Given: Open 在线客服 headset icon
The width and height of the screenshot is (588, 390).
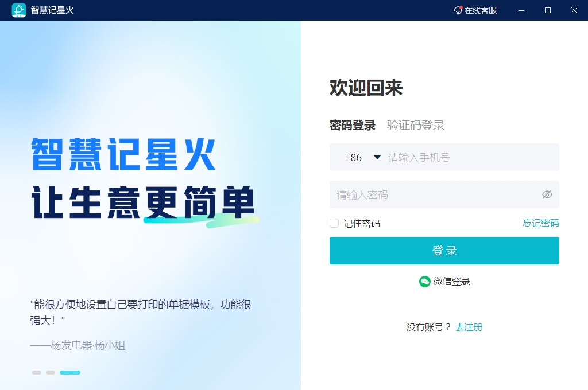Looking at the screenshot, I should click(458, 10).
